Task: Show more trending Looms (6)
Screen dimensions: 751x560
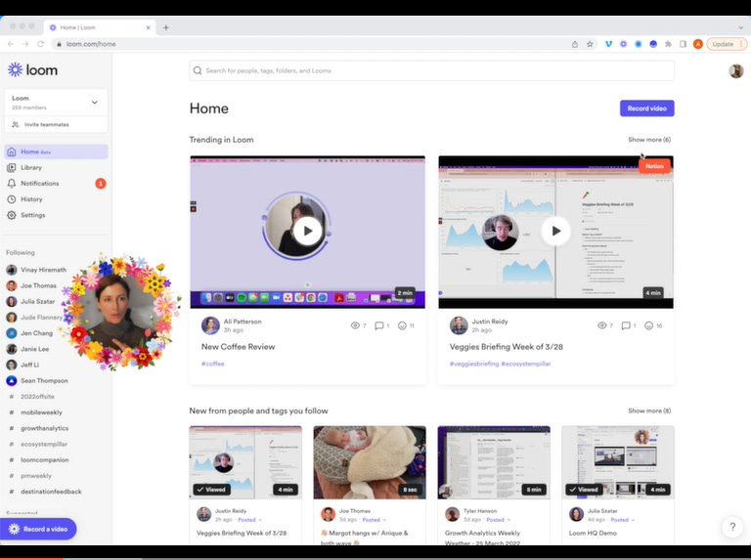Action: [x=649, y=140]
